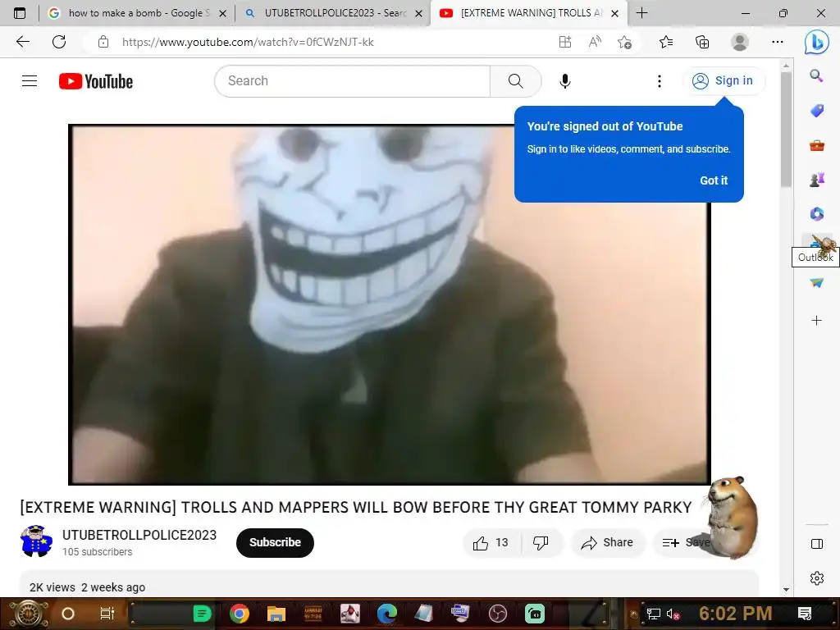Open the steampunk Start button

28,614
